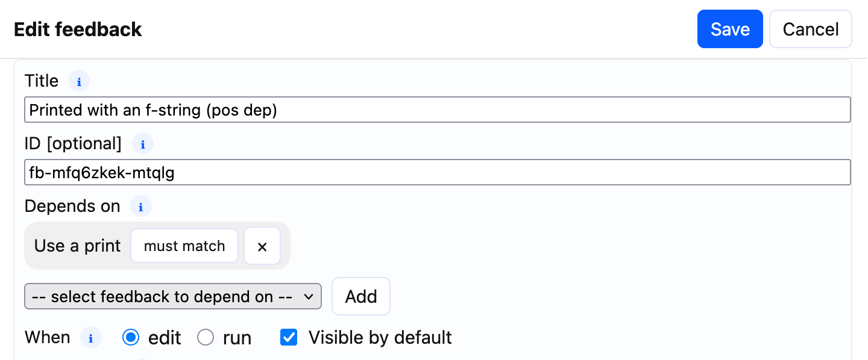Click the 'Edit feedback' heading

tap(78, 29)
